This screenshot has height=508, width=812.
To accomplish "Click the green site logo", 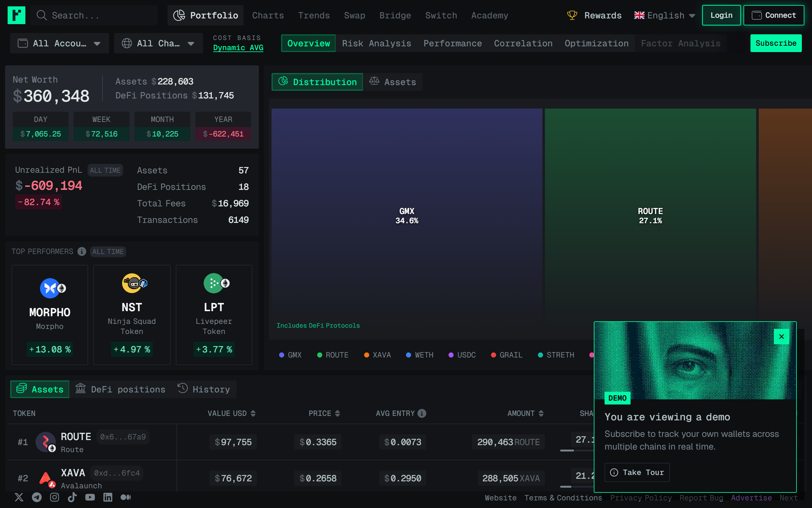I will click(x=16, y=15).
